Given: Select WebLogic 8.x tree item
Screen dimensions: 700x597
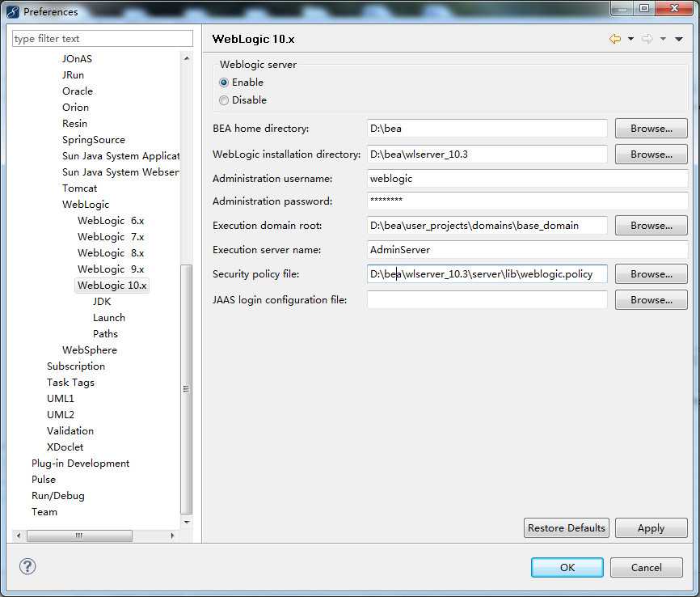Looking at the screenshot, I should pos(110,253).
